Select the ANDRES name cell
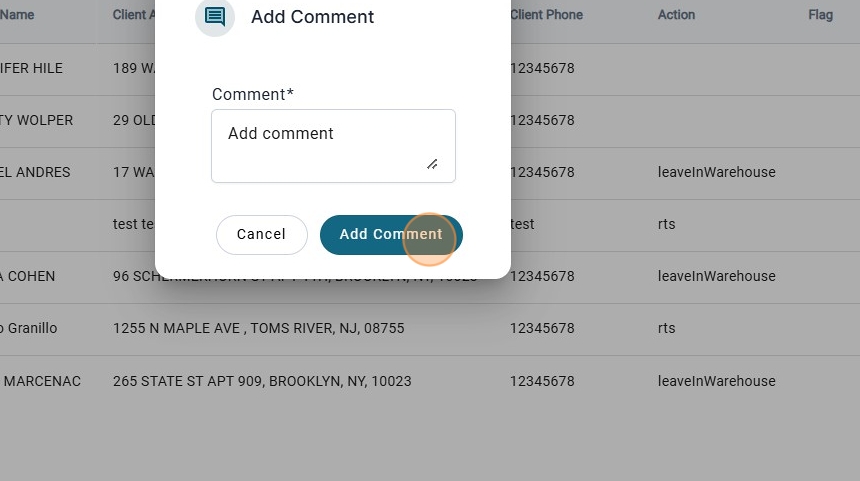 [36, 173]
